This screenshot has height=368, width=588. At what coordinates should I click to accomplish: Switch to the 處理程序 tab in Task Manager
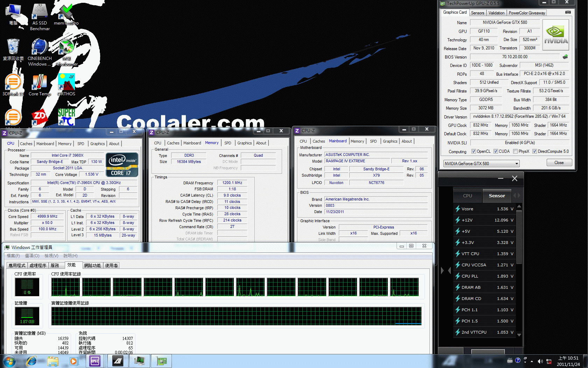38,266
